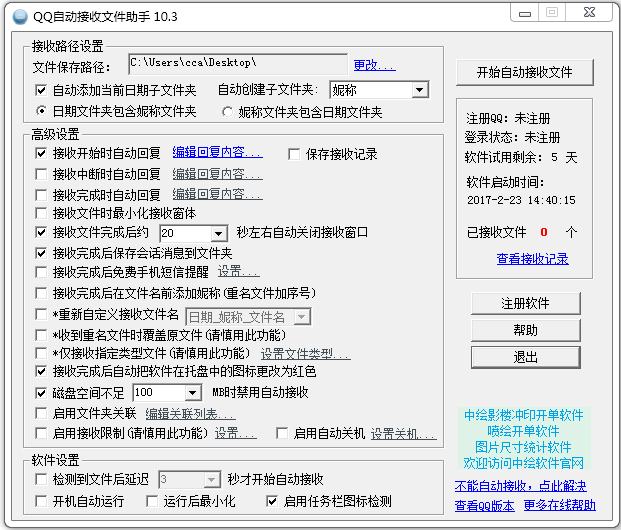Screen dimensions: 621x530
Task: Open the 设置文件类型... link
Action: 305,354
